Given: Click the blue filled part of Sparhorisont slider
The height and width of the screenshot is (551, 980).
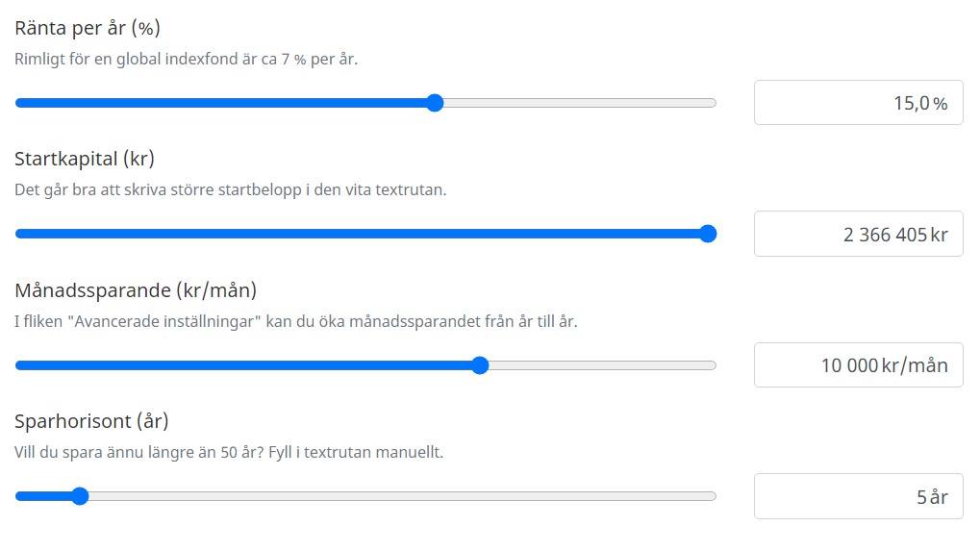Looking at the screenshot, I should (43, 496).
